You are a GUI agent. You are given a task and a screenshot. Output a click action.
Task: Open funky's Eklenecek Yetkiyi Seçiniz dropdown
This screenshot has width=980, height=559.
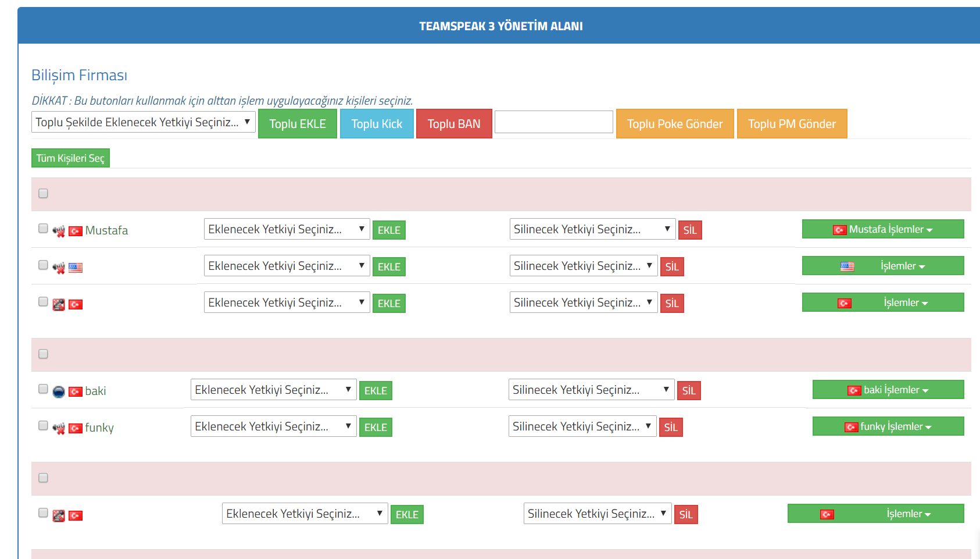[274, 426]
